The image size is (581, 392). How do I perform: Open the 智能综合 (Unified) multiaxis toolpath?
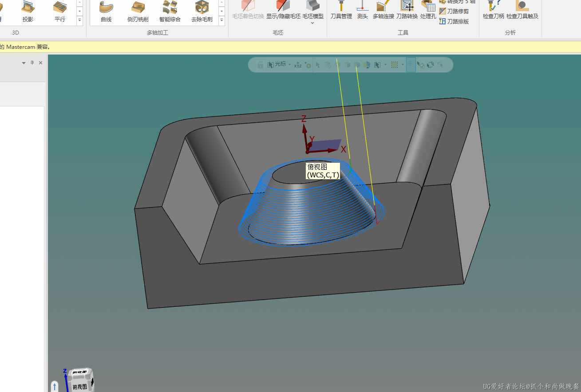click(170, 11)
